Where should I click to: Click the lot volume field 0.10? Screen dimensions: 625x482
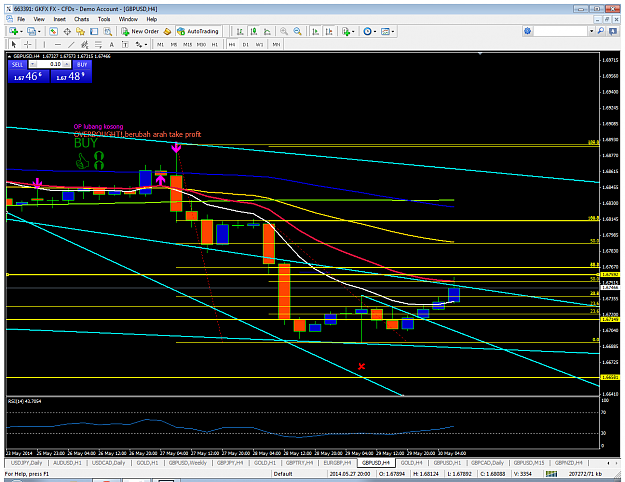[50, 64]
